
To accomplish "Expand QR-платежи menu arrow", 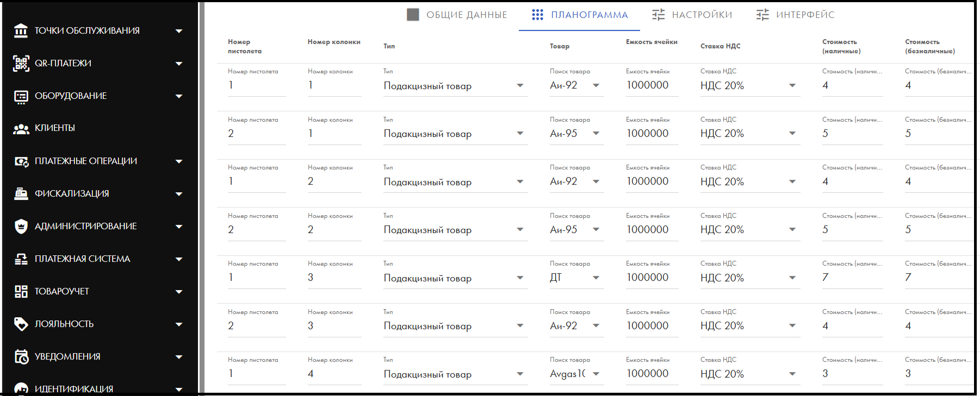I will coord(179,64).
